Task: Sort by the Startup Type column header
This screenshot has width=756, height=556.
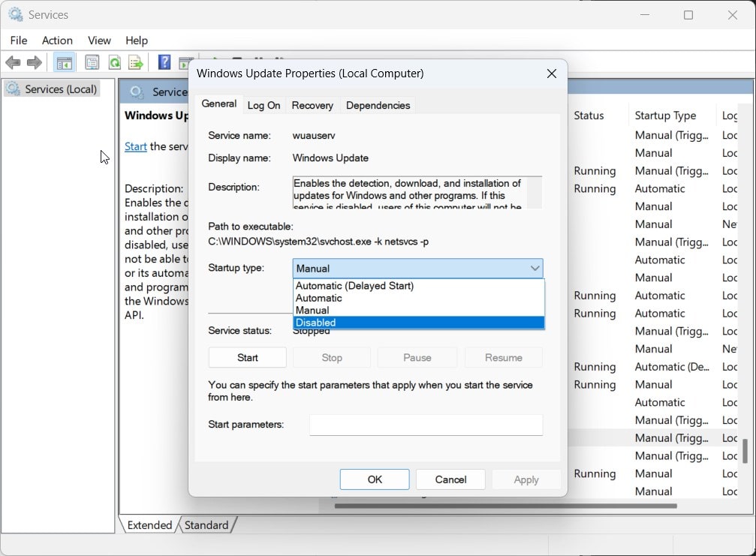Action: click(665, 116)
